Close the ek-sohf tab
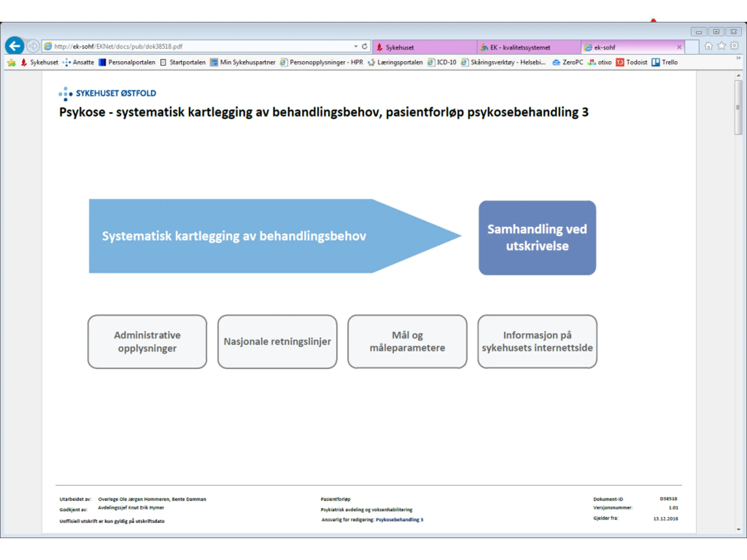Viewport: 747px width, 560px height. (x=679, y=47)
